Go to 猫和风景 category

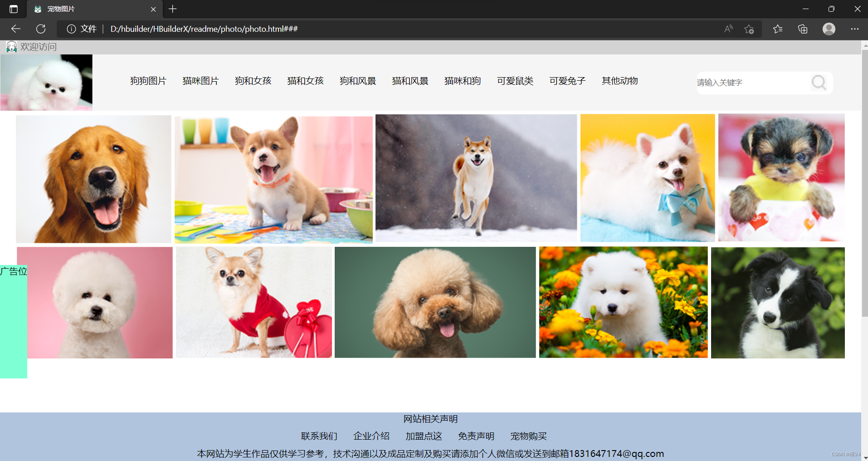click(x=410, y=81)
